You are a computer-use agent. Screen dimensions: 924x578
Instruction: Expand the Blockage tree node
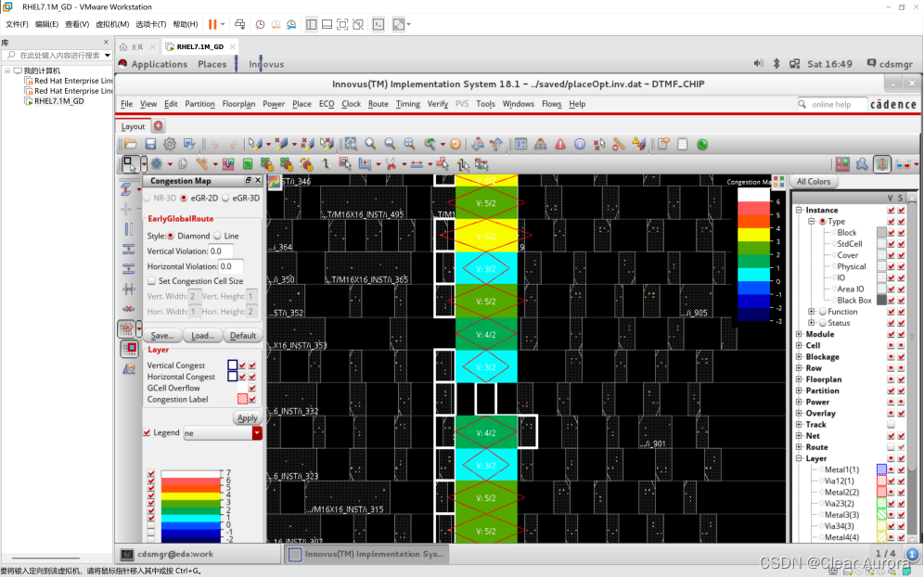799,356
